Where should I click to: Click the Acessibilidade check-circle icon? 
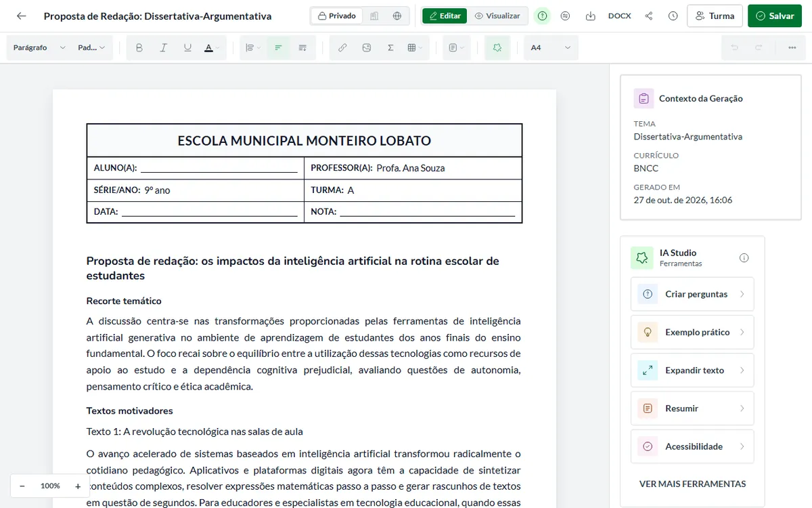(648, 446)
